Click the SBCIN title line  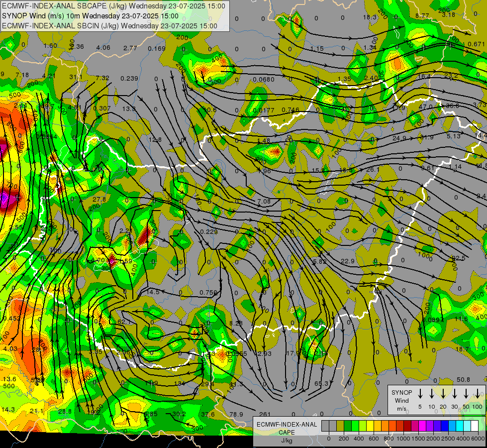pos(109,26)
